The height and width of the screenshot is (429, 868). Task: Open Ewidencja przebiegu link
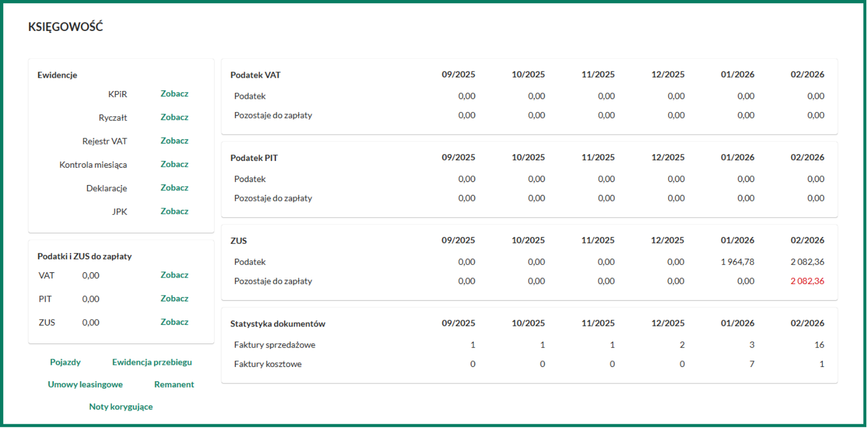point(152,362)
